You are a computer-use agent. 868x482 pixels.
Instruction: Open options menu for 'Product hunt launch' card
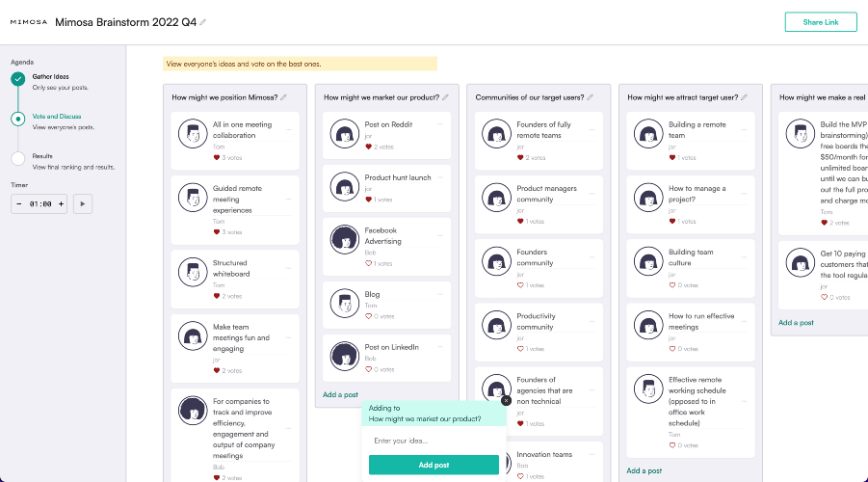click(x=440, y=177)
